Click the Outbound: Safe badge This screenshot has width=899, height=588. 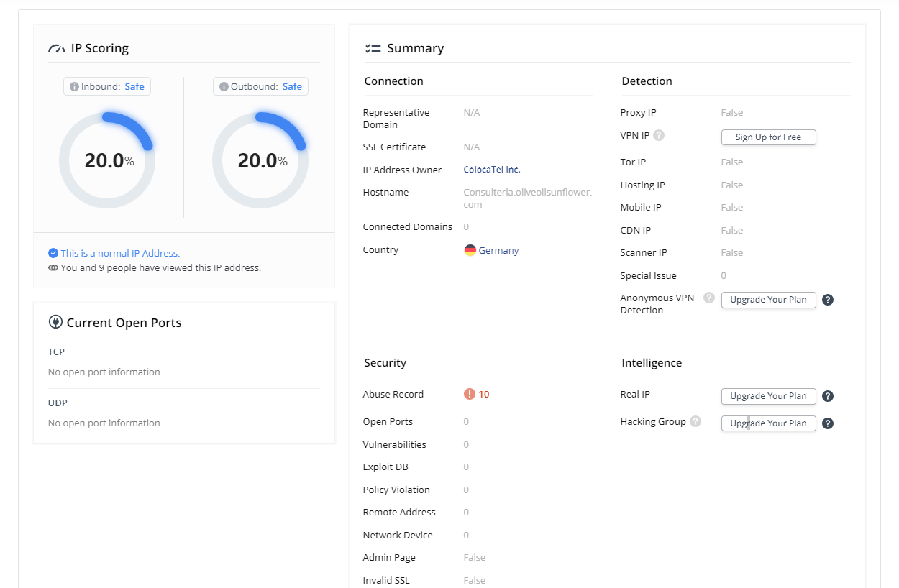260,87
